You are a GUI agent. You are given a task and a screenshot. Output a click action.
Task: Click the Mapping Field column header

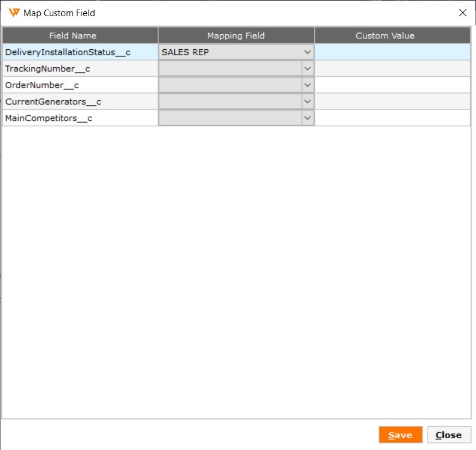coord(236,35)
